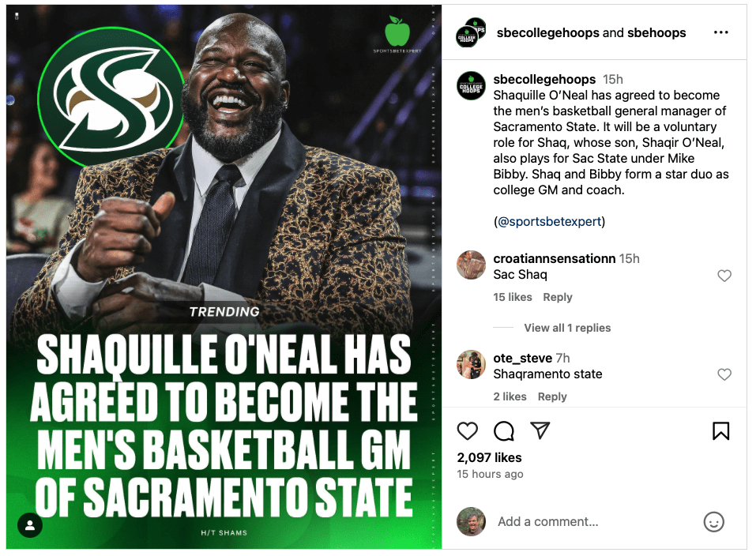Open the @sportsbetexpert mention link
Viewport: 756px width, 556px height.
[x=549, y=221]
